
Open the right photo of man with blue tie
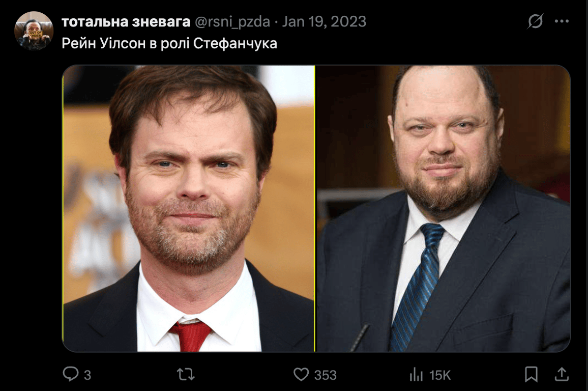443,208
